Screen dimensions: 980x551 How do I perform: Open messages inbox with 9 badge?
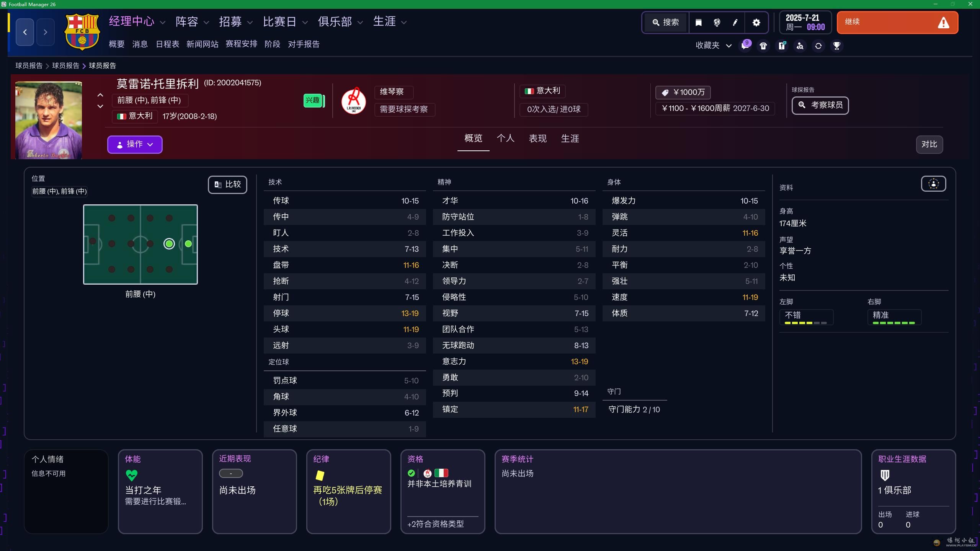tap(745, 46)
